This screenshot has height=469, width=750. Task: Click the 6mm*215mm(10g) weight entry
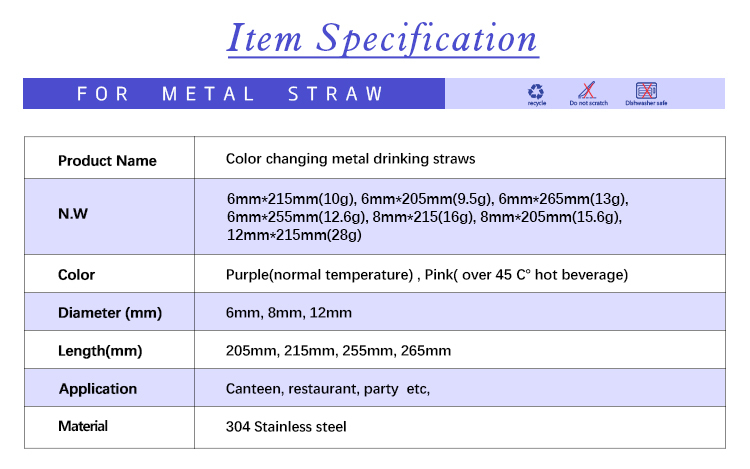point(291,199)
